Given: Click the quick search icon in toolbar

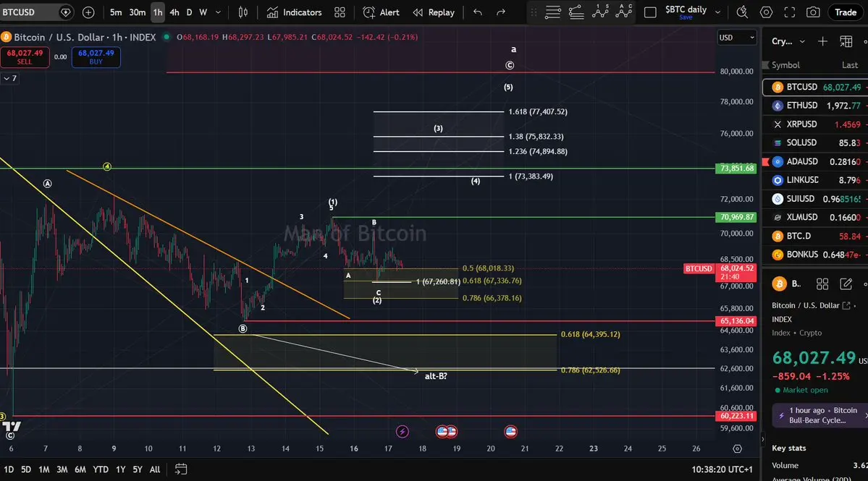Looking at the screenshot, I should (742, 12).
